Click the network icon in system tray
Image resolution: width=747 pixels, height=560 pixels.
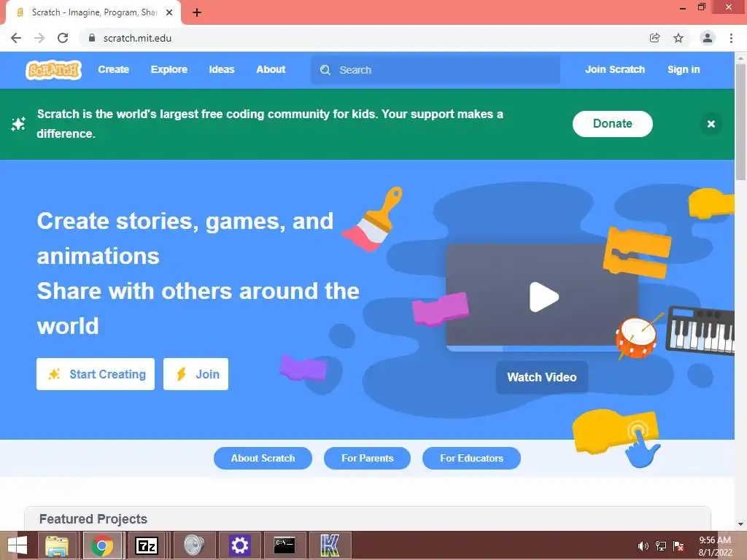tap(660, 546)
